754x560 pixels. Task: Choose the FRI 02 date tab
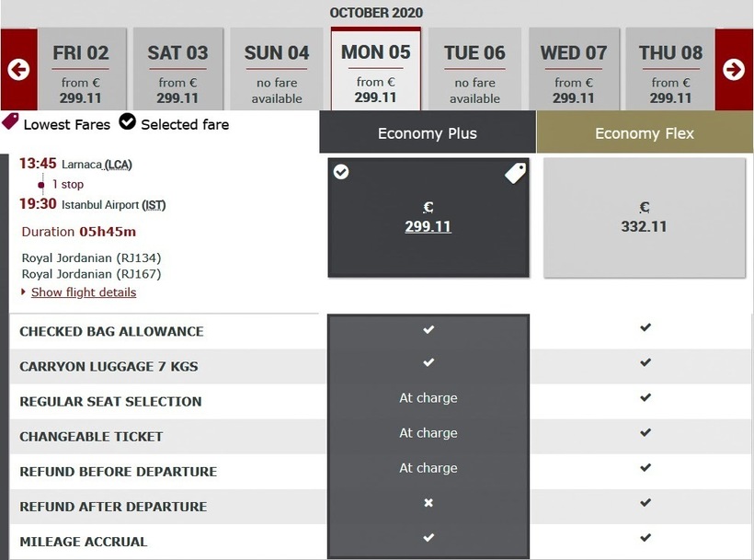click(x=81, y=69)
